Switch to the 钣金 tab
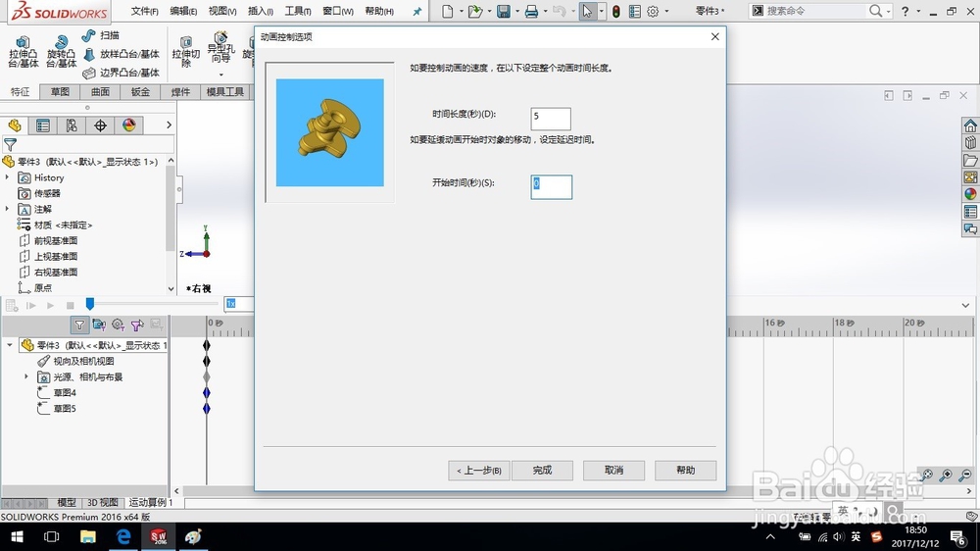 [140, 92]
